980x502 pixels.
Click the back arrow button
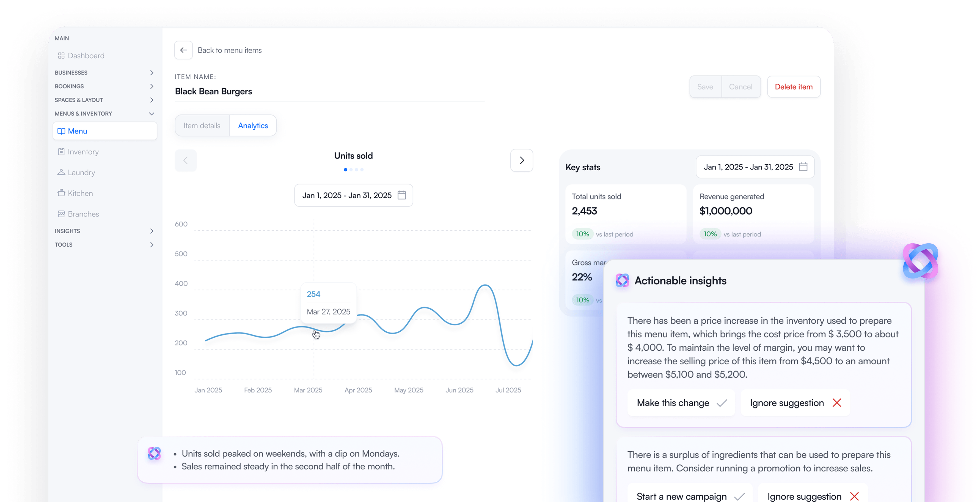point(183,50)
